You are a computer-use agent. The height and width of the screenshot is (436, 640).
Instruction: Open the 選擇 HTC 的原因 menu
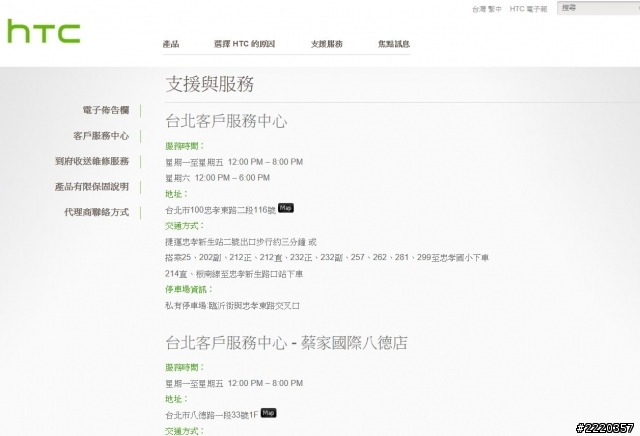click(x=244, y=44)
